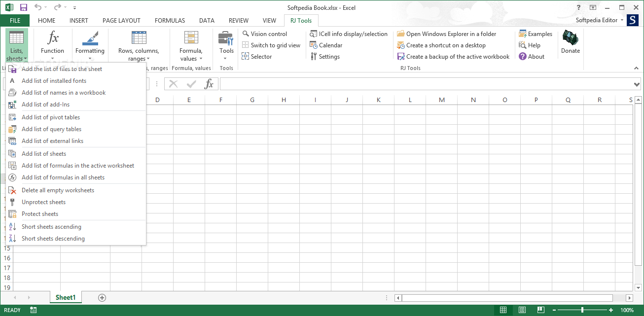This screenshot has width=644, height=316.
Task: Switch to Page Break Preview in status bar
Action: point(540,310)
